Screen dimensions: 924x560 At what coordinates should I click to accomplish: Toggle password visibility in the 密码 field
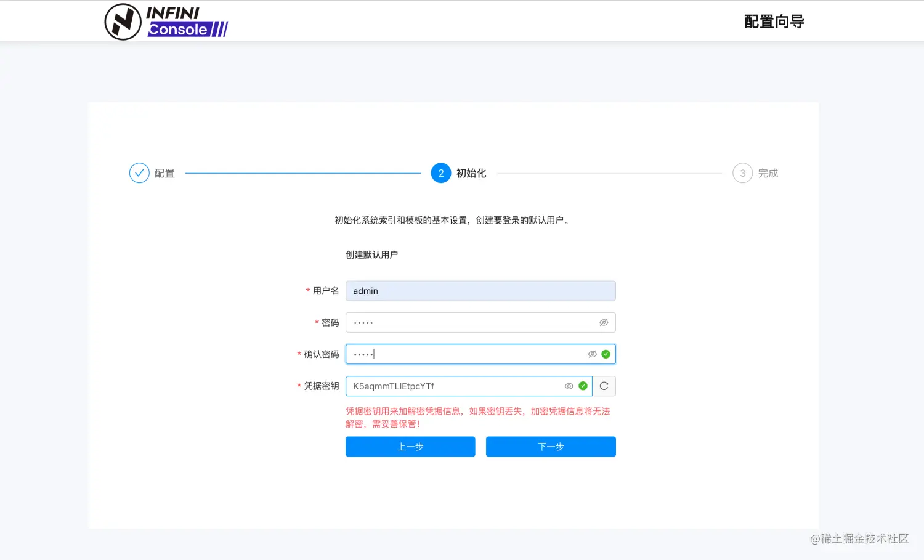click(603, 322)
